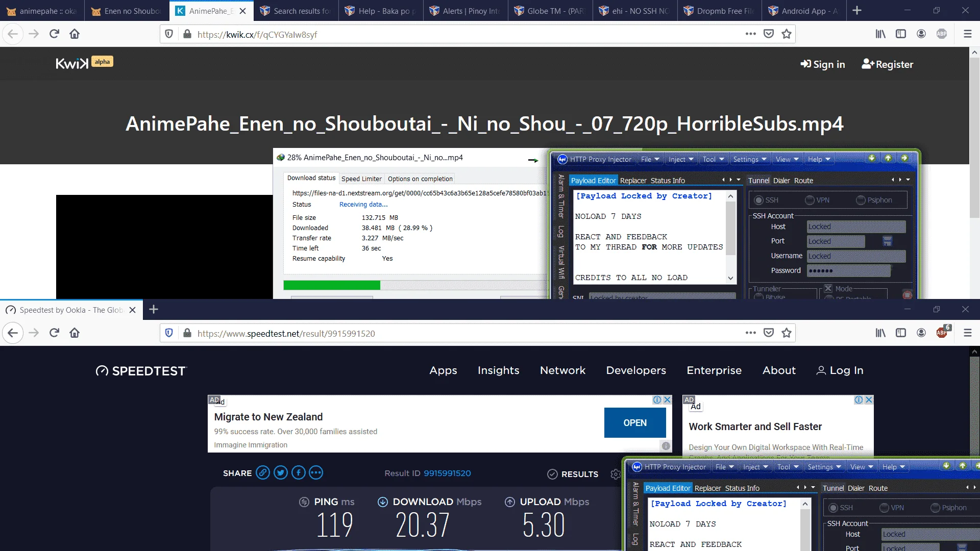Click home icon in Kwik browser toolbar
The width and height of the screenshot is (980, 551).
(x=75, y=34)
